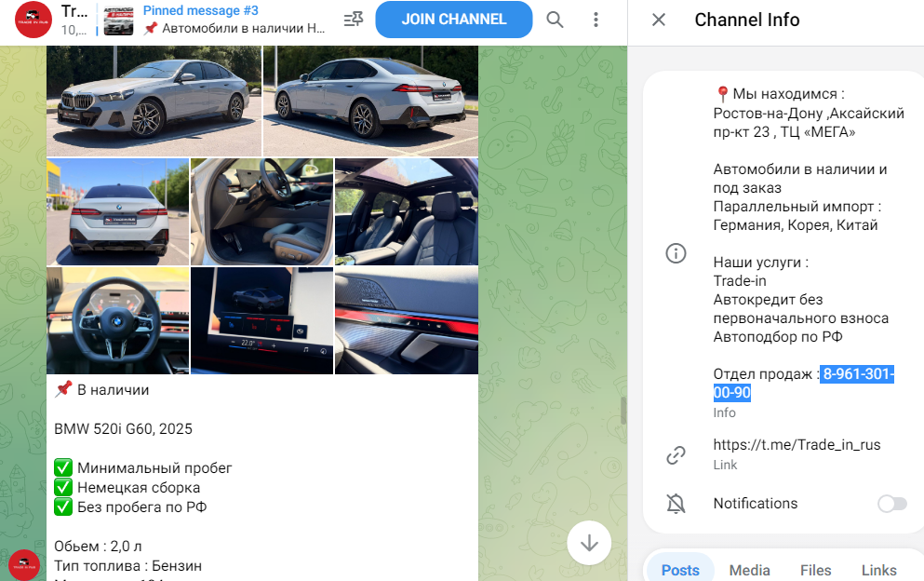Toggle the Notifications switch
The image size is (924, 581).
892,503
